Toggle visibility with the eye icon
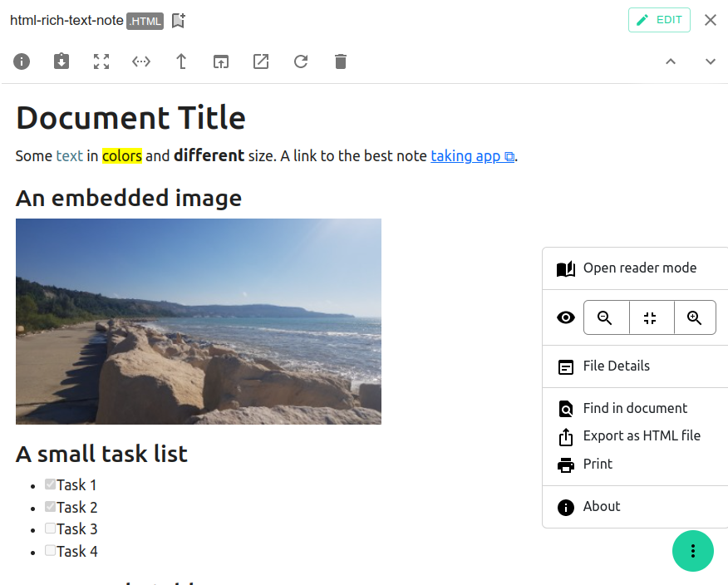The height and width of the screenshot is (585, 728). (566, 317)
